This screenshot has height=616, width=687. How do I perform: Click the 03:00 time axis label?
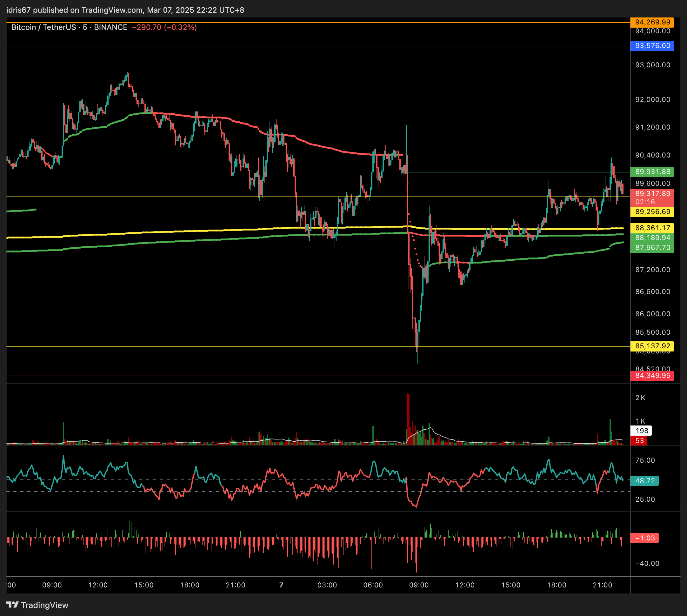pos(327,585)
